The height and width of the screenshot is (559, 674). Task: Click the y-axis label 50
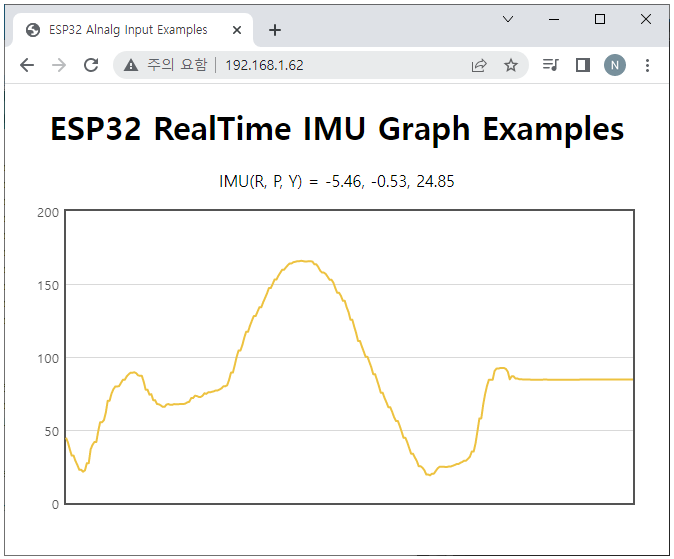[52, 432]
